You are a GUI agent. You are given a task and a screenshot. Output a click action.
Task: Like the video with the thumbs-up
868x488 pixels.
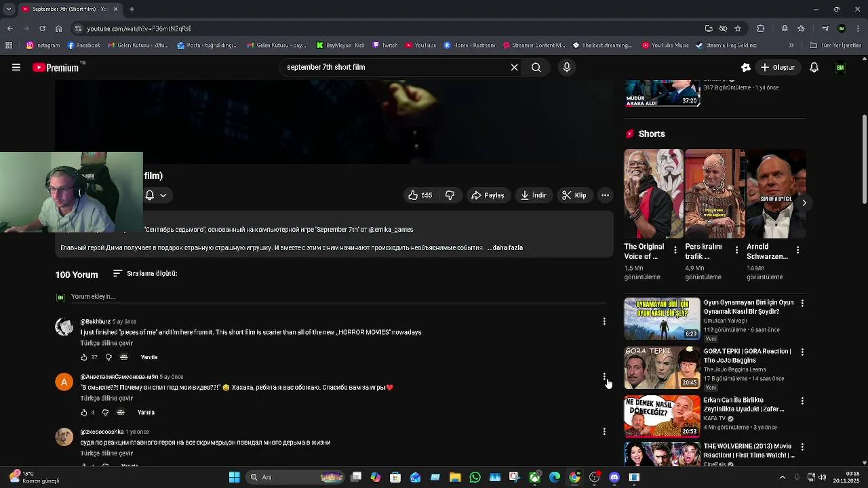click(420, 195)
